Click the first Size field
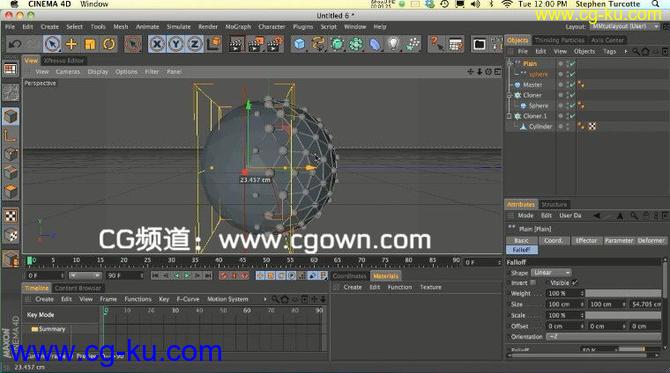The image size is (670, 373). point(565,304)
